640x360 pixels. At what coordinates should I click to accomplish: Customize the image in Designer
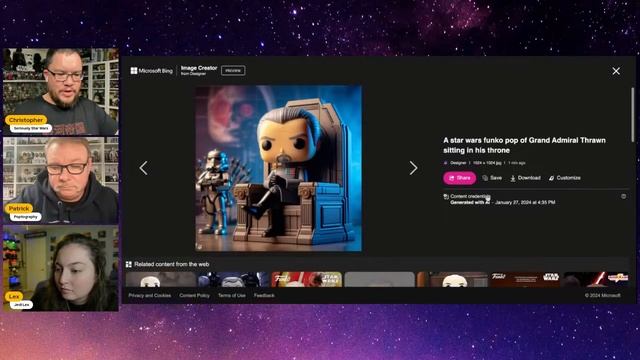tap(564, 178)
